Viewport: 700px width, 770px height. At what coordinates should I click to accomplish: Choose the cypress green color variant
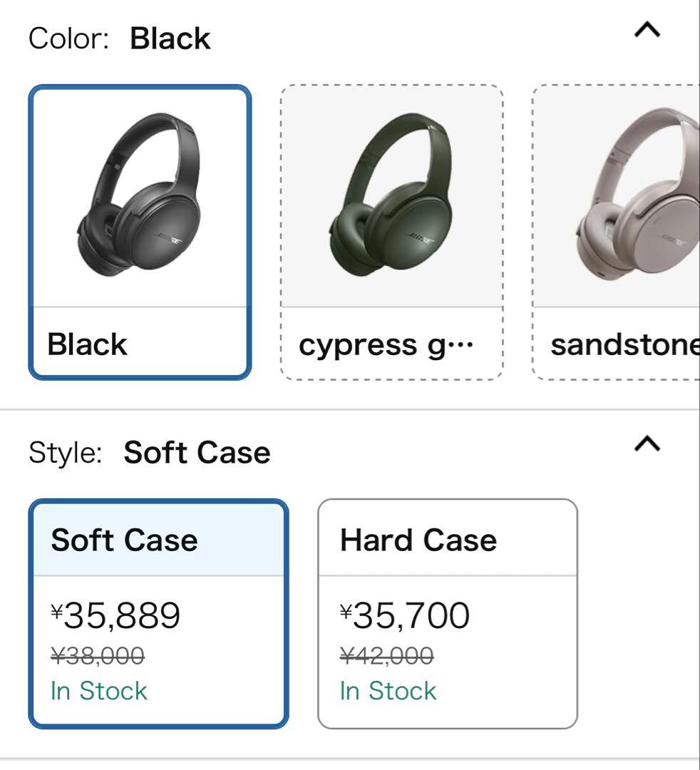tap(391, 232)
